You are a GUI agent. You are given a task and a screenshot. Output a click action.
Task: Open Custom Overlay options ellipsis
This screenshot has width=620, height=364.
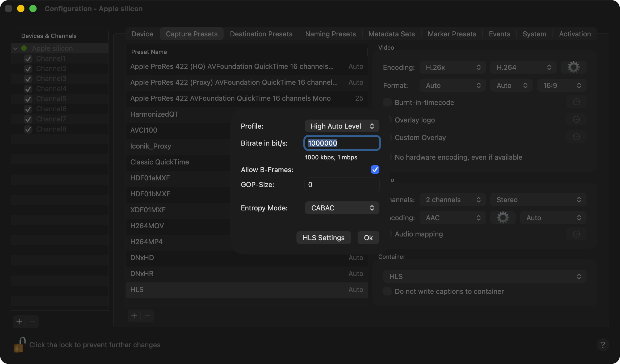(x=576, y=137)
